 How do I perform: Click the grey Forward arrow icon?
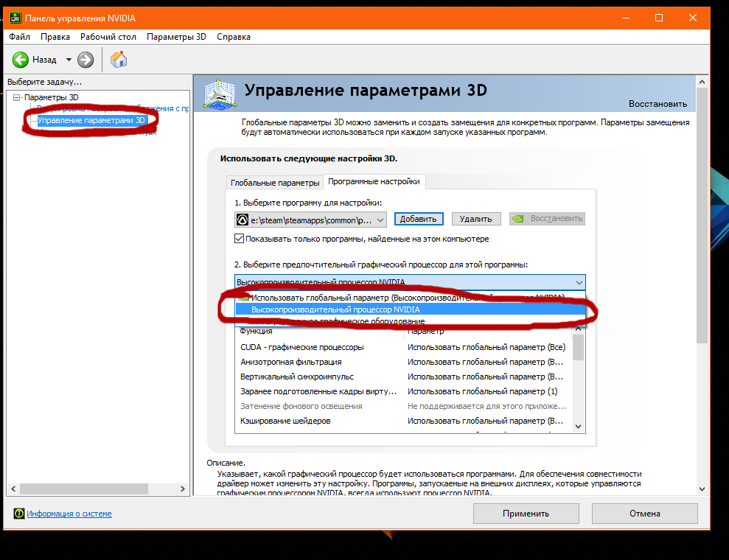[86, 60]
